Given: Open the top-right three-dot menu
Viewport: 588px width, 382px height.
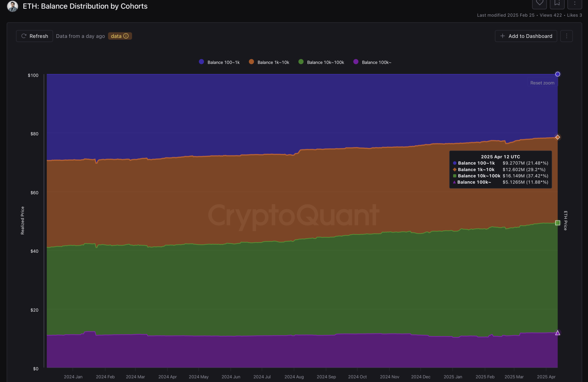Looking at the screenshot, I should (x=575, y=3).
